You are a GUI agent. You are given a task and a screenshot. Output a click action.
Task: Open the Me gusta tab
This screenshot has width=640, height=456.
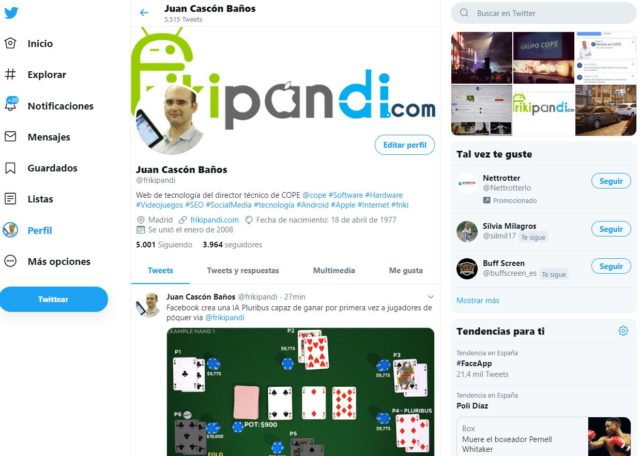pos(406,270)
